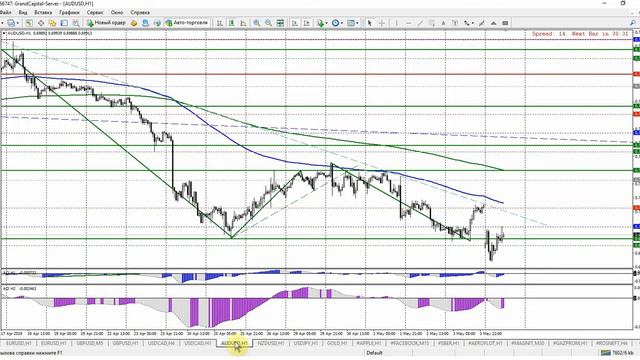Expand the arrows tool dropdown
The height and width of the screenshot is (360, 640).
pos(473,23)
